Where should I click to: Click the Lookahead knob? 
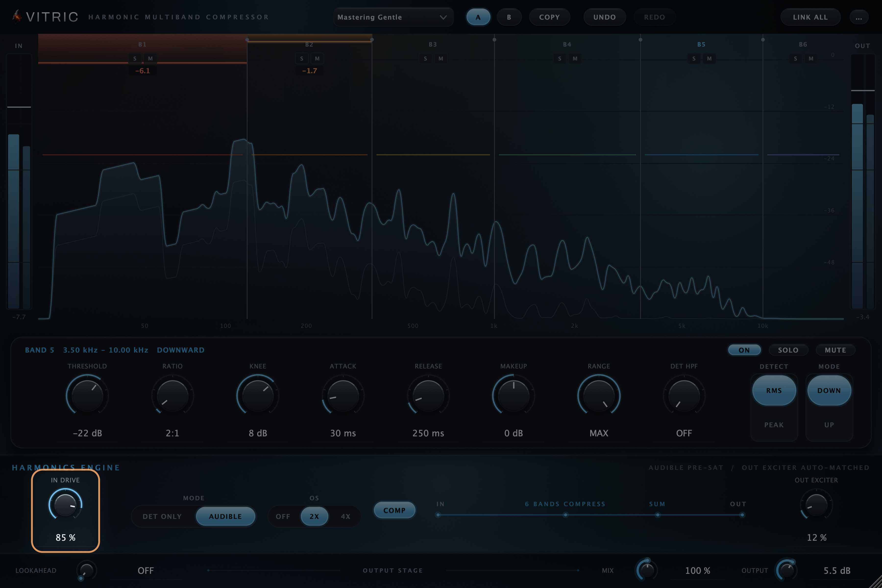(86, 570)
